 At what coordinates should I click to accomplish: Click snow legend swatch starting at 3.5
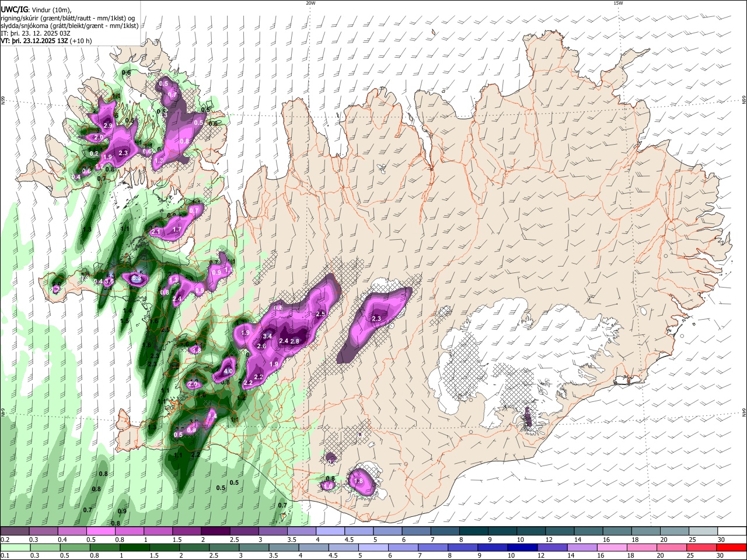coord(302,531)
